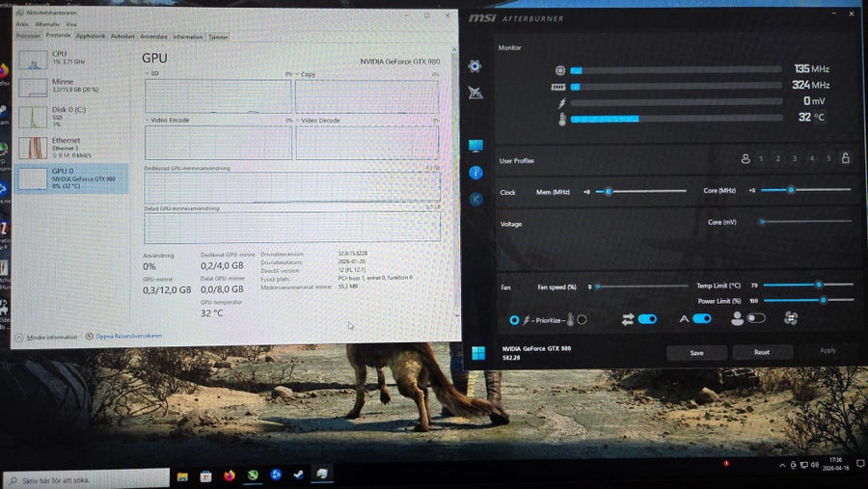This screenshot has width=868, height=489.
Task: Open Steam from the taskbar
Action: pyautogui.click(x=298, y=475)
